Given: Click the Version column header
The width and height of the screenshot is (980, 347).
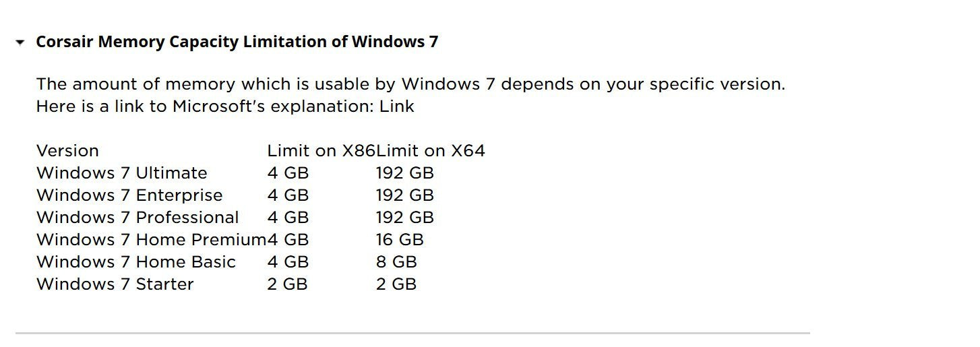Looking at the screenshot, I should tap(67, 150).
